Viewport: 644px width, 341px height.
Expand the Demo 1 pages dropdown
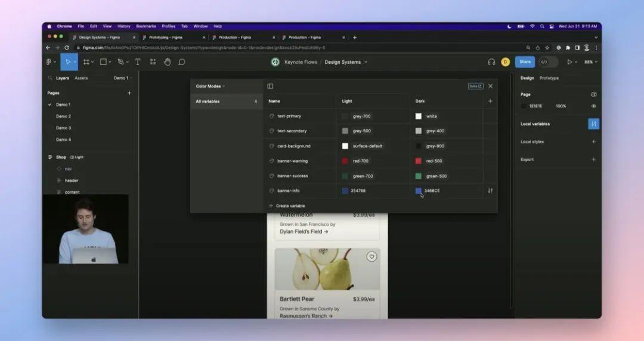(x=123, y=78)
